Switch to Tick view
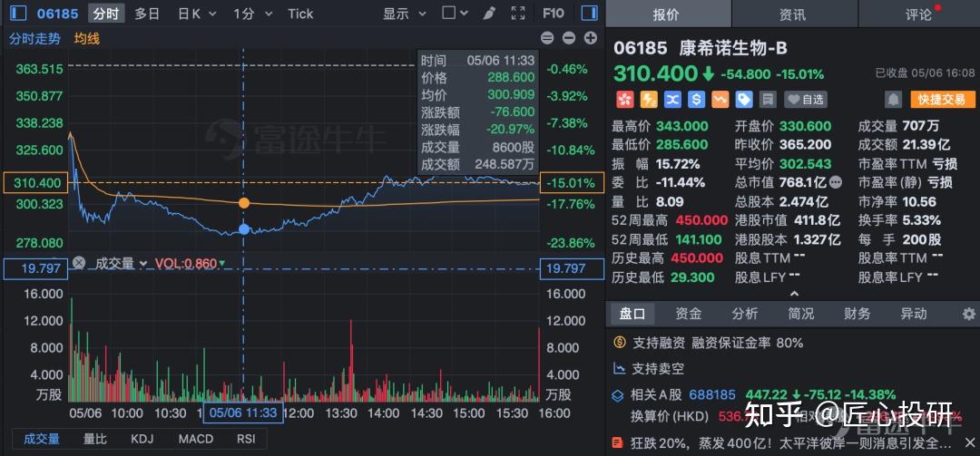The width and height of the screenshot is (980, 456). tap(300, 13)
